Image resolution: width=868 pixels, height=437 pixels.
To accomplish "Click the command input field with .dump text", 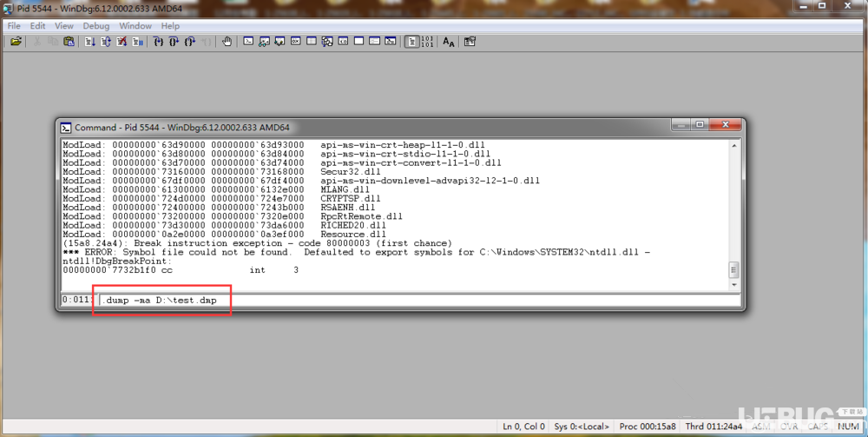I will pos(419,301).
